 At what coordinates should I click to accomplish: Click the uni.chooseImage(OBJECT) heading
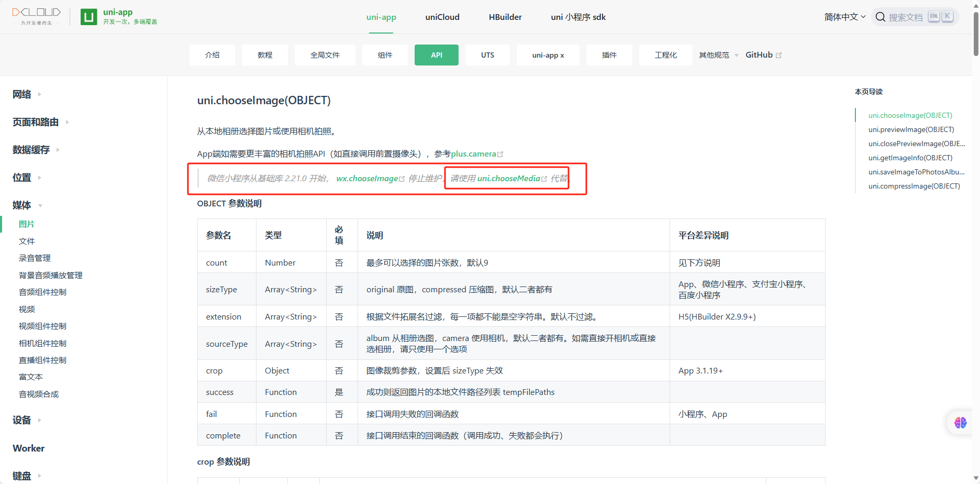pyautogui.click(x=264, y=100)
